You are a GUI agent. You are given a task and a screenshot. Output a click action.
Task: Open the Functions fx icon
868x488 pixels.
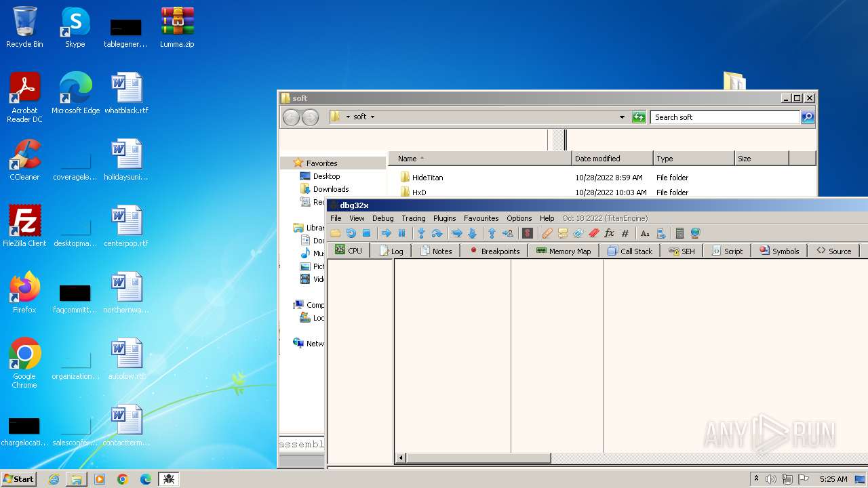pyautogui.click(x=609, y=233)
